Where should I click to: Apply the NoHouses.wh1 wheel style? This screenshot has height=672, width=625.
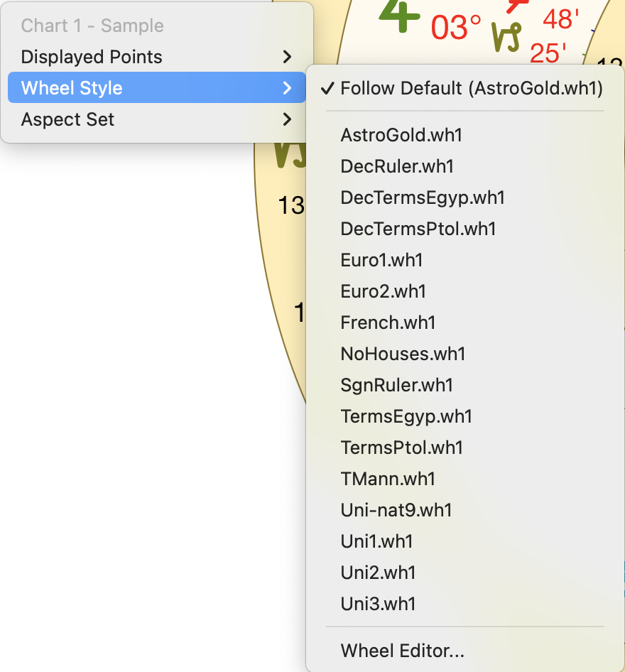pyautogui.click(x=403, y=354)
